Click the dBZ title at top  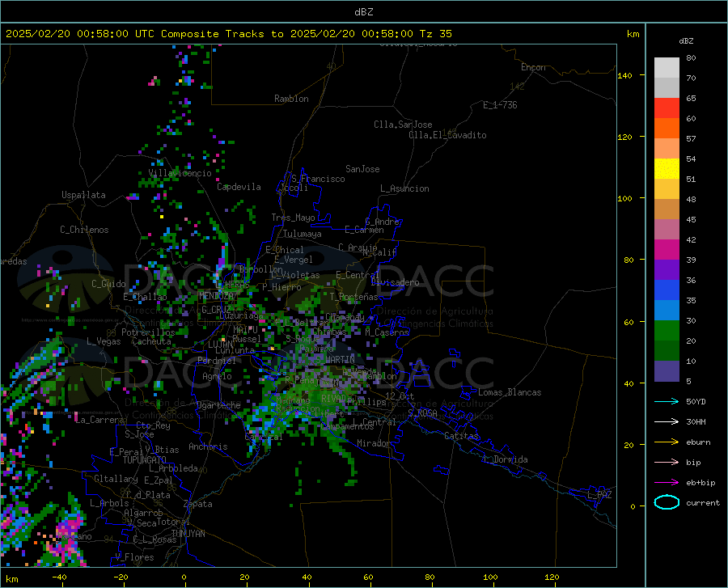363,12
